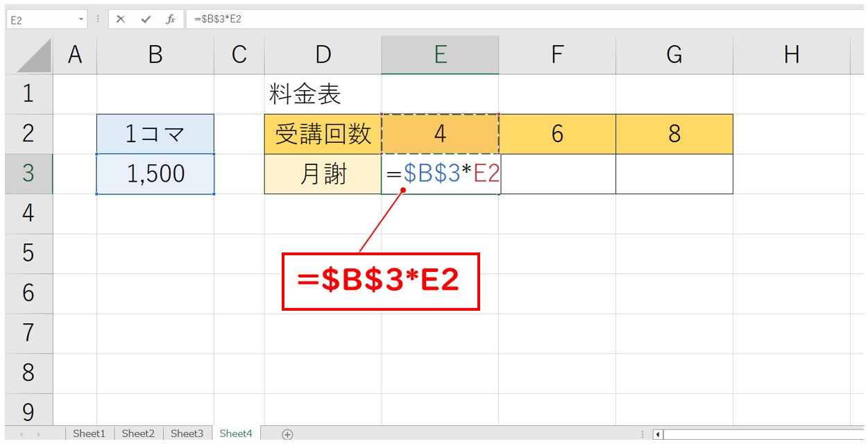Screen dimensions: 868x446
Task: Switch to Sheet3 tab
Action: tap(187, 434)
